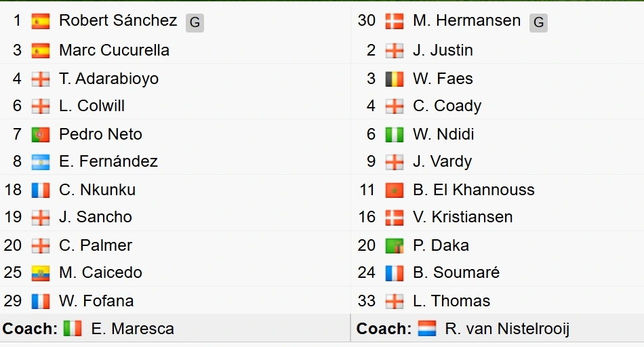This screenshot has height=347, width=644.
Task: Click the Dutch flag beside R. van Nistelrooij
Action: pos(427,329)
